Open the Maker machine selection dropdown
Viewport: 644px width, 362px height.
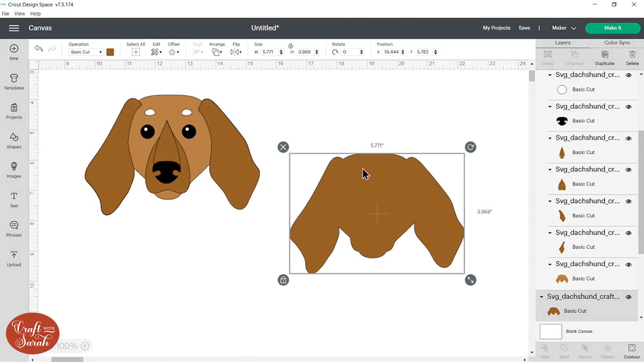(564, 28)
